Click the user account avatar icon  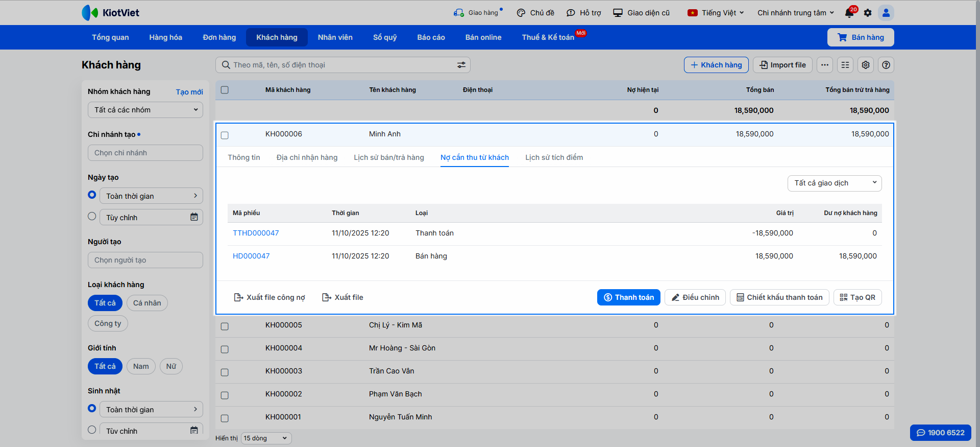886,13
